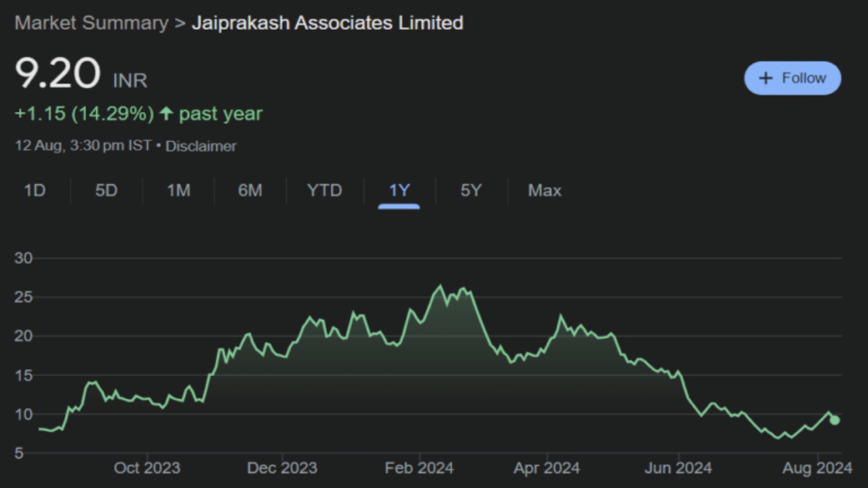Viewport: 868px width, 488px height.
Task: Click the 10 y-axis value
Action: point(23,414)
